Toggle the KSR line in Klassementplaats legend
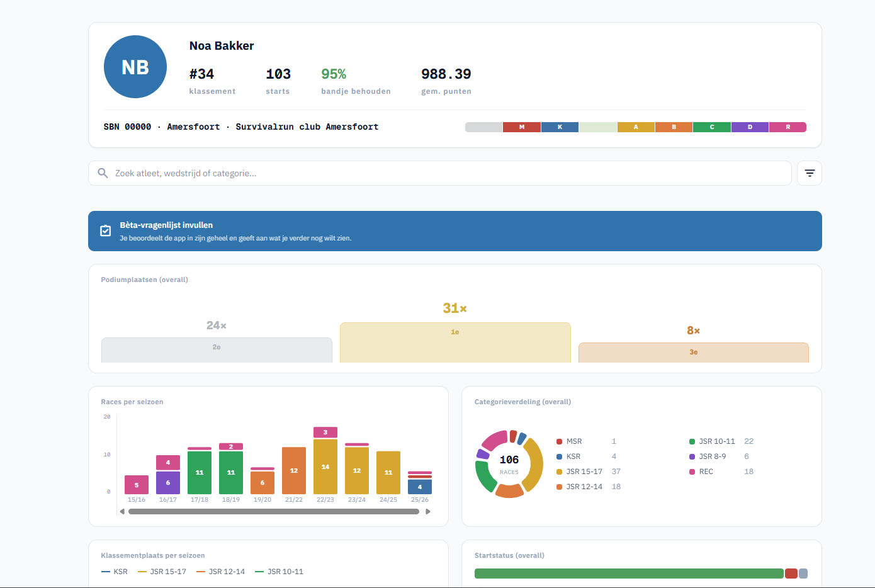Screen dimensions: 875x588 pos(115,572)
